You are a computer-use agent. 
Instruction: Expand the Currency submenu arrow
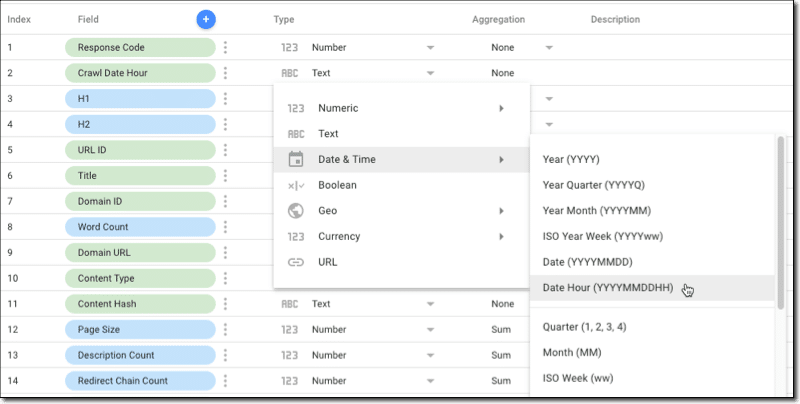(x=502, y=237)
